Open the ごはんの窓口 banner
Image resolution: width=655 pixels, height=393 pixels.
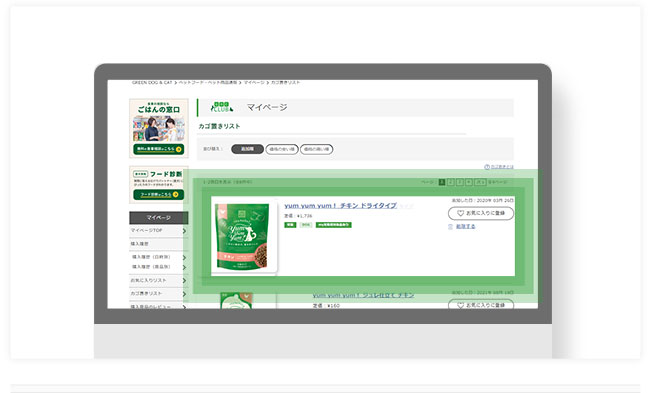tap(159, 128)
